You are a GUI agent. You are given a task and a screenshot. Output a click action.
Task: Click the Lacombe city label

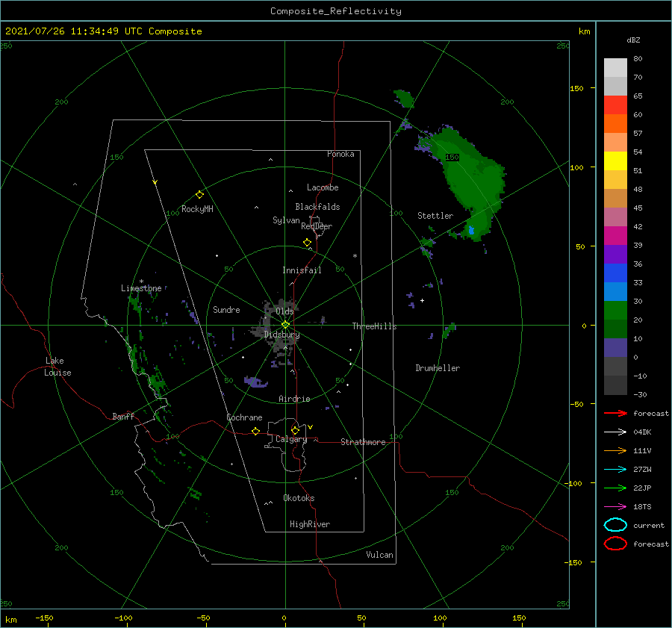coord(323,187)
